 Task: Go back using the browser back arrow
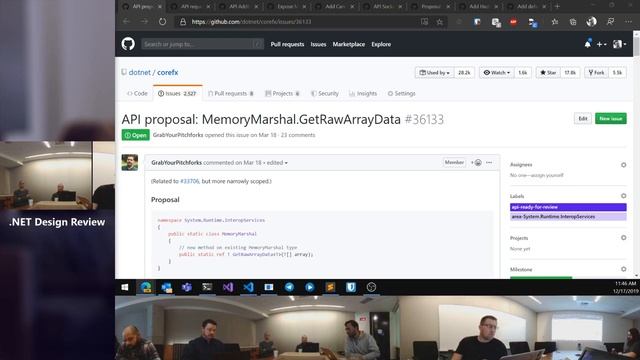point(127,22)
